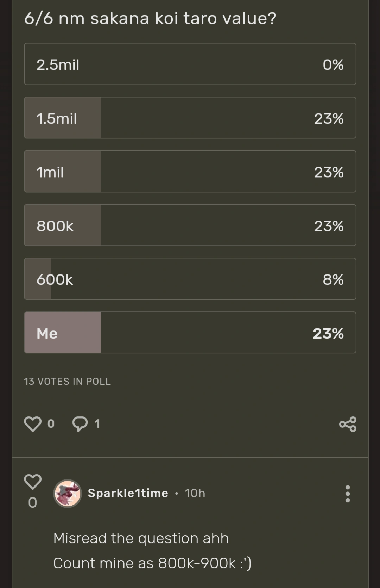Pick the 600k poll option
Viewport: 380px width, 588px height.
pyautogui.click(x=190, y=279)
